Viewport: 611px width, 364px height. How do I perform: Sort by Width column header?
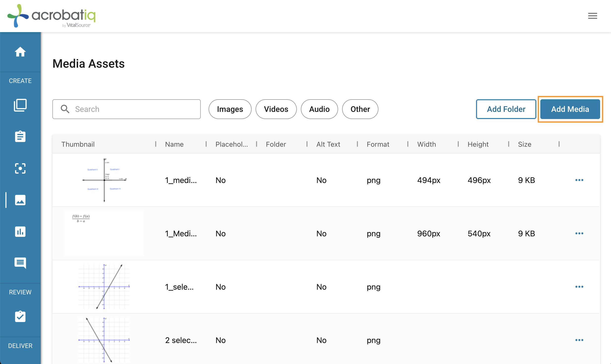tap(427, 144)
